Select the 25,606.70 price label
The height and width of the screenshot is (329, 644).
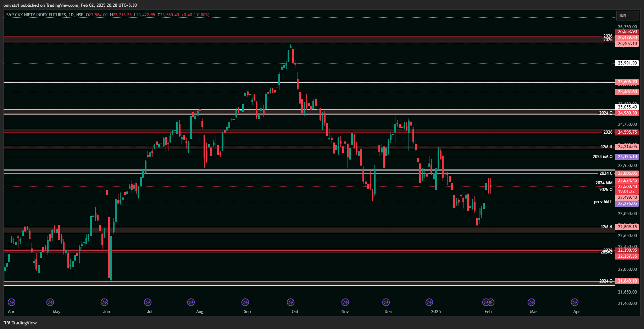(627, 82)
